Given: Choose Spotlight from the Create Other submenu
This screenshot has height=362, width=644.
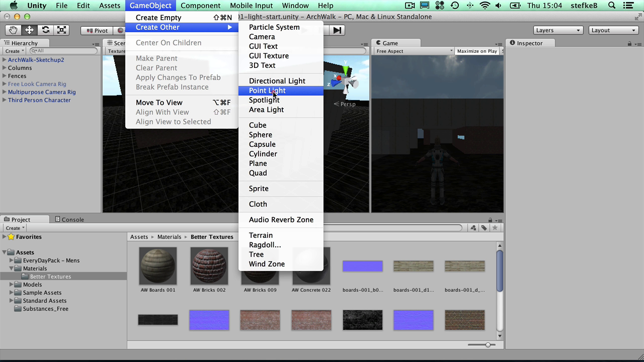Looking at the screenshot, I should [x=281, y=100].
